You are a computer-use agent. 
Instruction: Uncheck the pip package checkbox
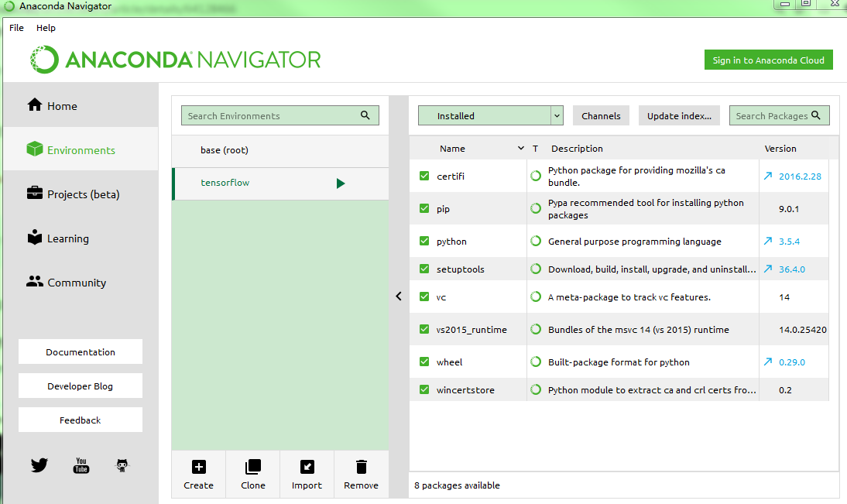[424, 208]
